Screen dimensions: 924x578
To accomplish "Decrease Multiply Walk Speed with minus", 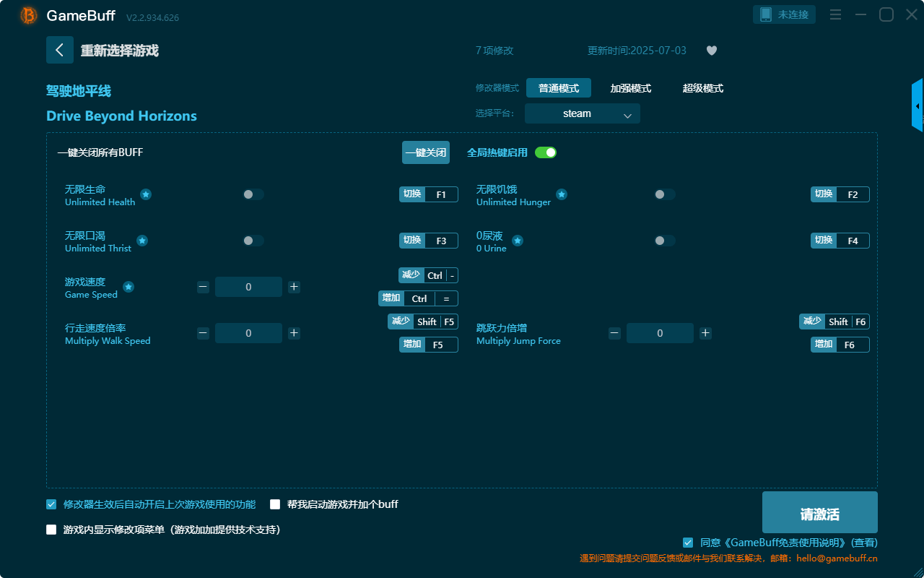I will tap(203, 333).
